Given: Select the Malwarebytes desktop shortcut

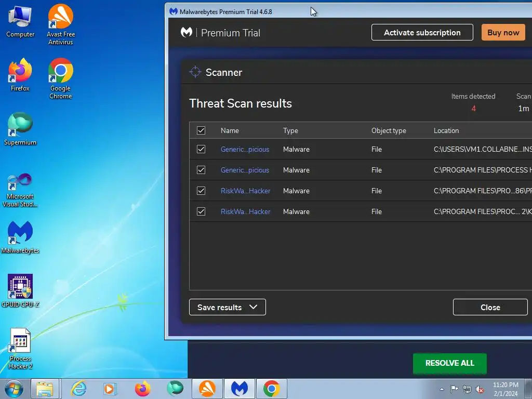Looking at the screenshot, I should [20, 237].
